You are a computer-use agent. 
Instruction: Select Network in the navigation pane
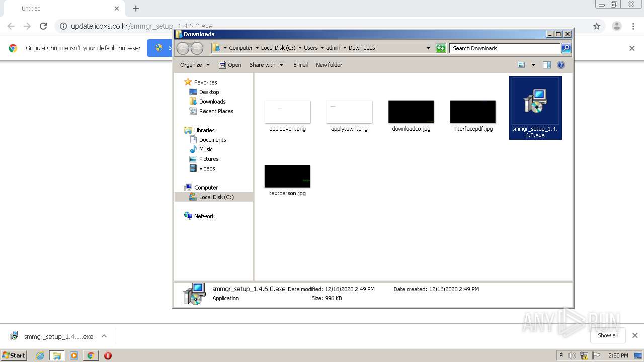(x=204, y=216)
